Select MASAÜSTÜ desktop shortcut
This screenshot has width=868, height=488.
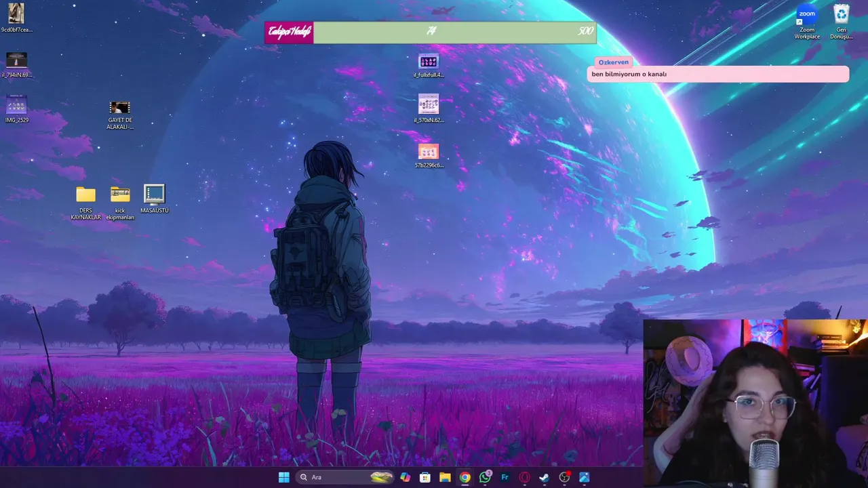pyautogui.click(x=155, y=200)
